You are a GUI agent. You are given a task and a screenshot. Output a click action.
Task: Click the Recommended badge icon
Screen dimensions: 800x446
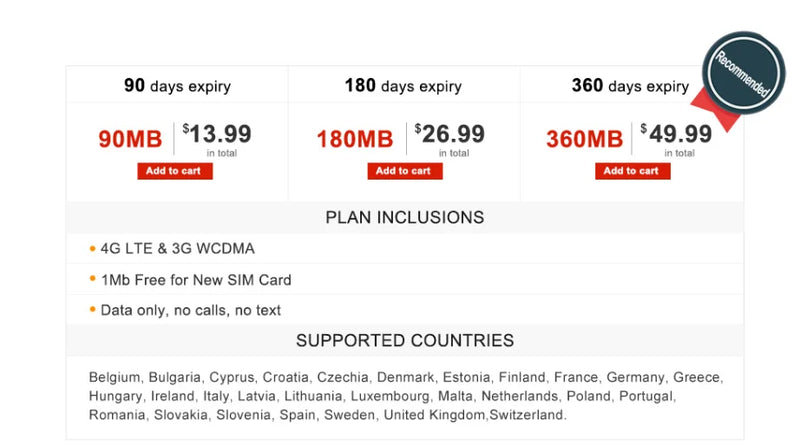(x=743, y=73)
